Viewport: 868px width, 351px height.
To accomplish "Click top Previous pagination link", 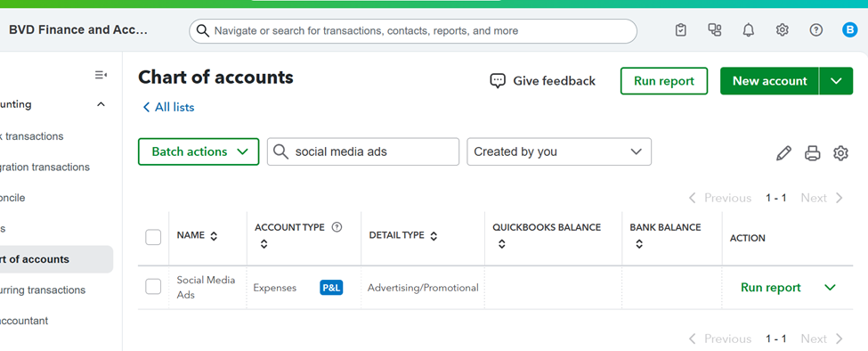I will coord(720,198).
